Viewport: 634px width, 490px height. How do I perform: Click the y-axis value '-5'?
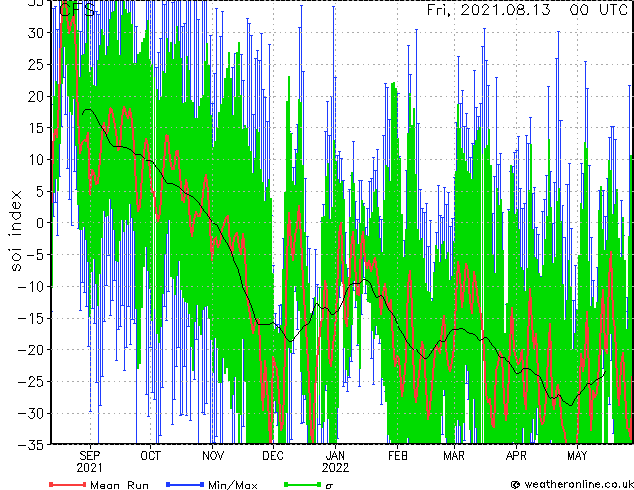[x=35, y=255]
